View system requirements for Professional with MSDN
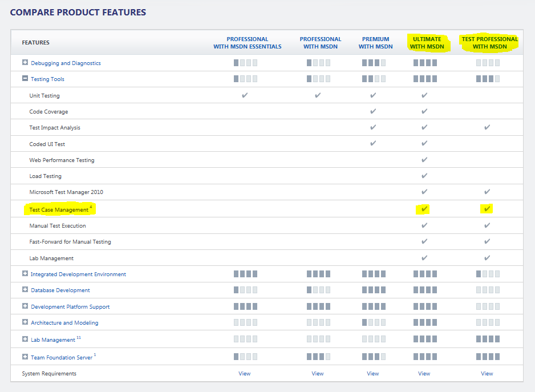535x392 pixels. coord(317,374)
